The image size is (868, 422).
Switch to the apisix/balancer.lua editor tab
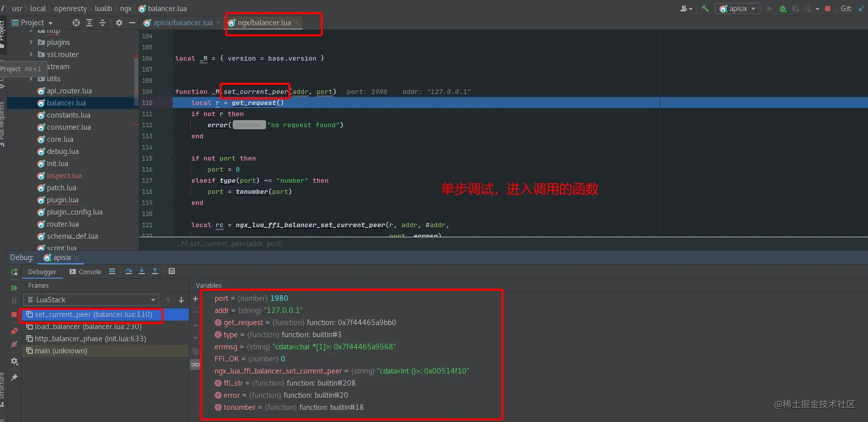click(x=182, y=23)
